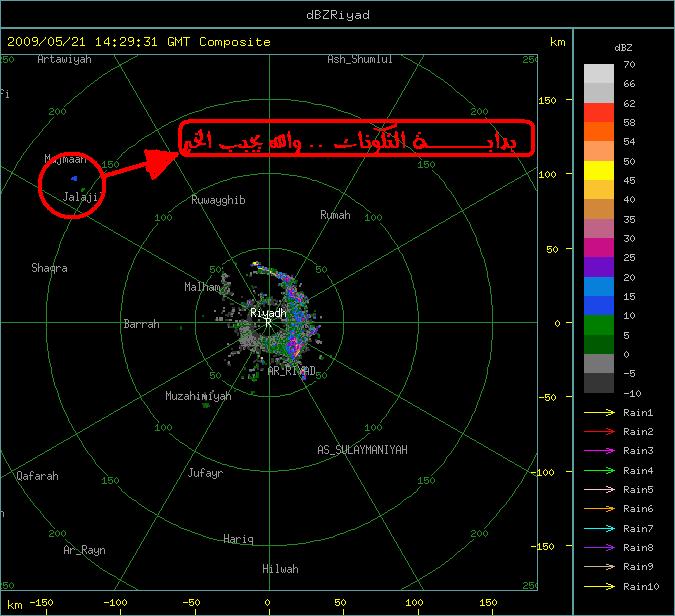Click the dBZ legend header
Viewport: 675px width, 616px height.
point(623,48)
